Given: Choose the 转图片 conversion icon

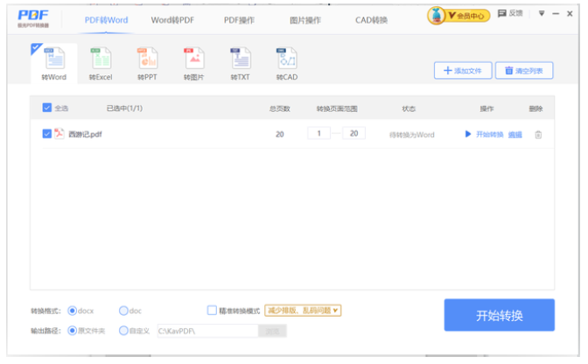Looking at the screenshot, I should [193, 60].
